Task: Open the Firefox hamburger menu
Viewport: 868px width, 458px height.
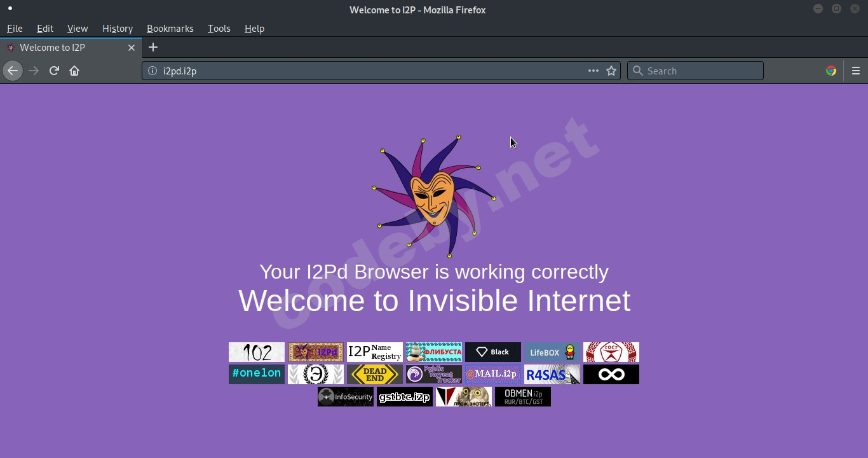Action: 856,71
